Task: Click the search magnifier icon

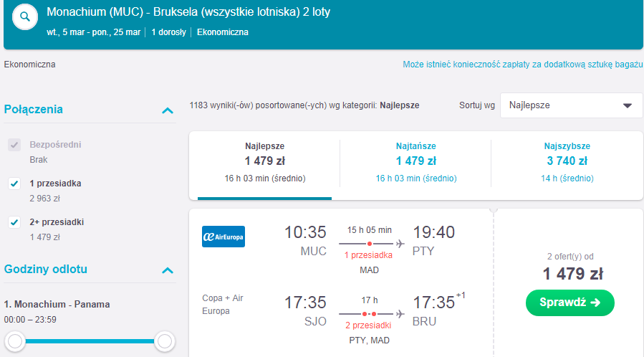Action: 25,16
